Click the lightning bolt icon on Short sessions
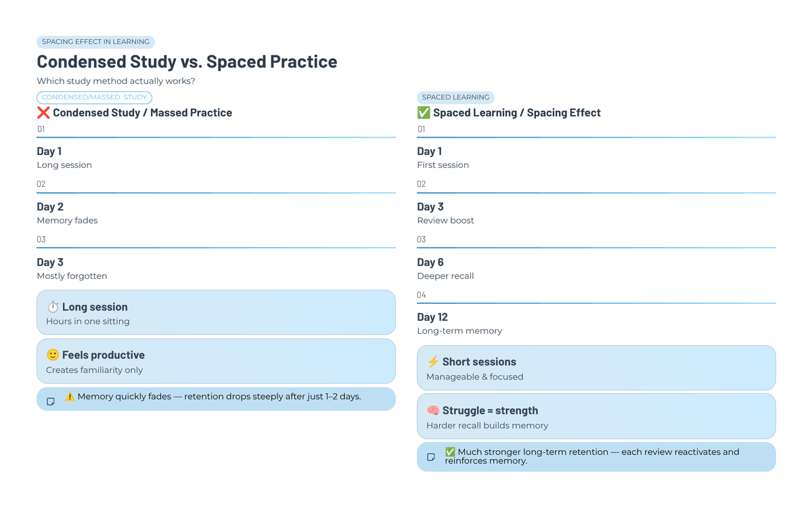 point(433,362)
